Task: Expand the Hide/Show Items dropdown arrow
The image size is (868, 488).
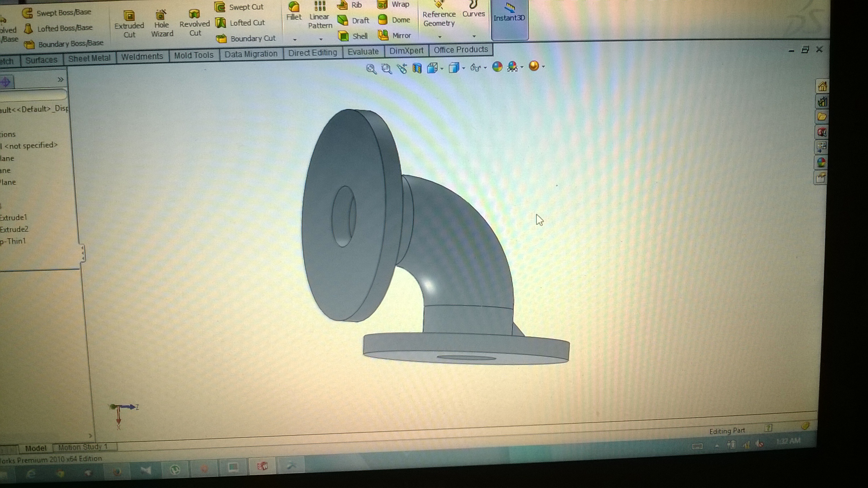Action: (x=485, y=68)
